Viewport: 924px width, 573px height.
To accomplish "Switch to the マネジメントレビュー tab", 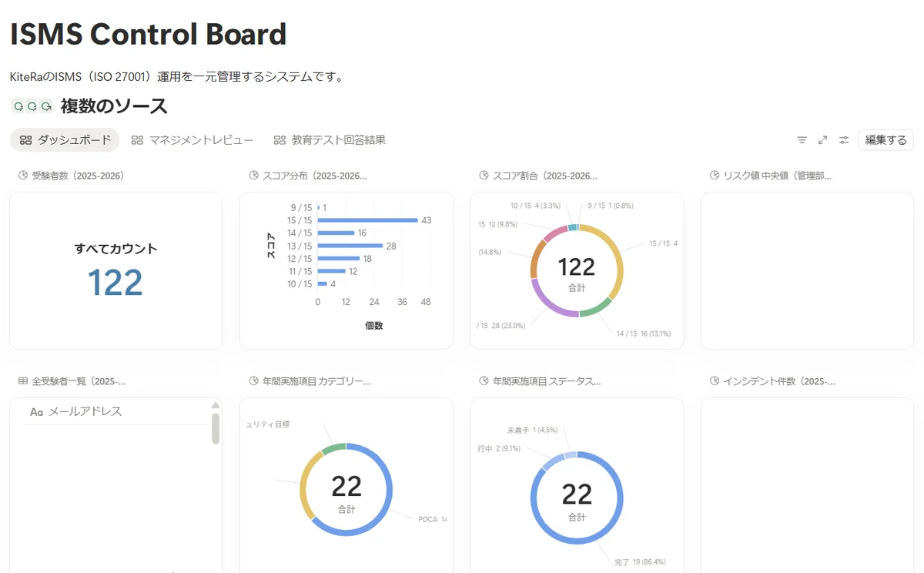I will point(192,140).
